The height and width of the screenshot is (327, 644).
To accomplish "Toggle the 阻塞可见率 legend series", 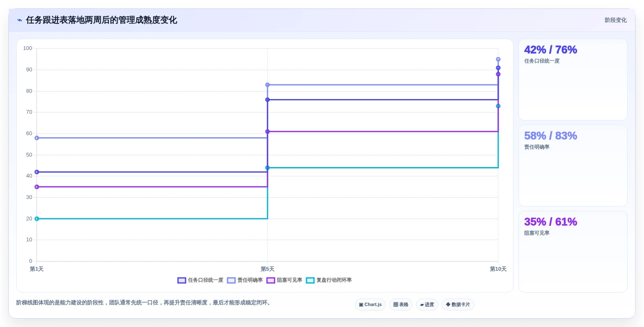I will [x=284, y=280].
